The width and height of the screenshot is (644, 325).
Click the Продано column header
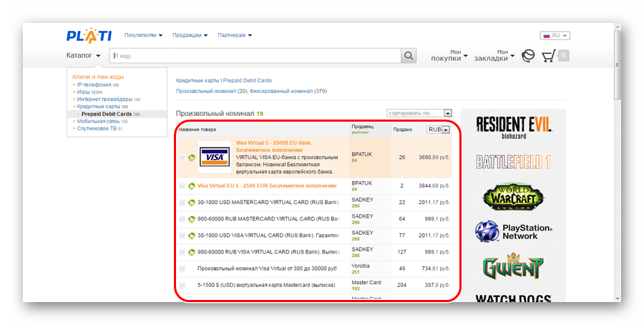coord(402,130)
